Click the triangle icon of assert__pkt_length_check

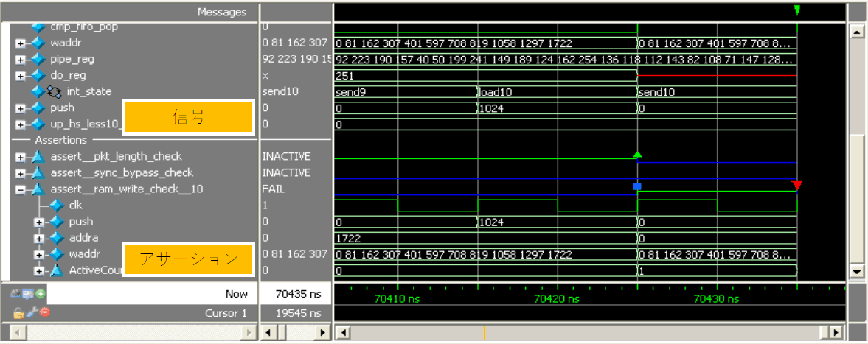pyautogui.click(x=38, y=157)
